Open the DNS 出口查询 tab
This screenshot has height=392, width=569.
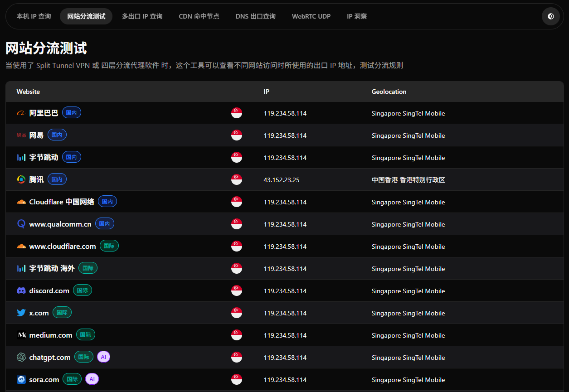pos(255,16)
